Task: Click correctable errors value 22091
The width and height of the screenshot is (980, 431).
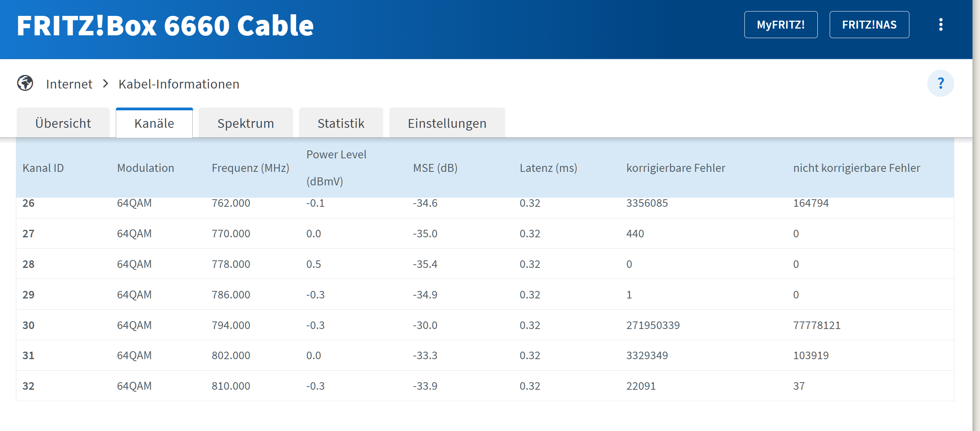Action: (641, 386)
